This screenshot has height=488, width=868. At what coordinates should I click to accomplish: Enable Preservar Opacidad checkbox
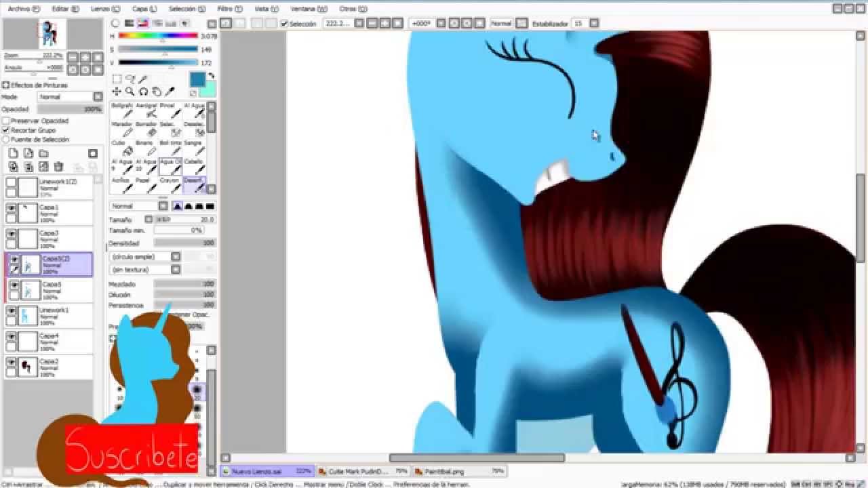[6, 121]
